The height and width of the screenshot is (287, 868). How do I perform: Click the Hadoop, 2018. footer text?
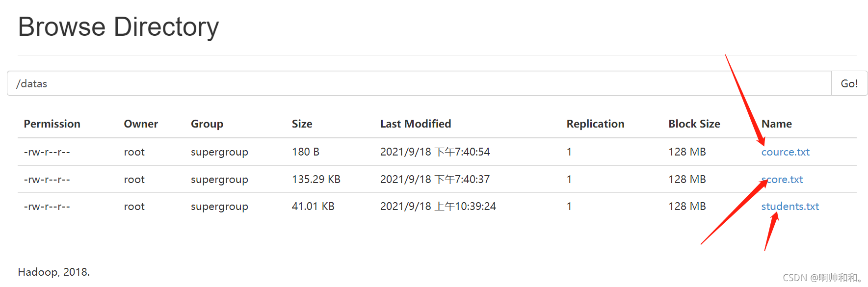pos(54,272)
